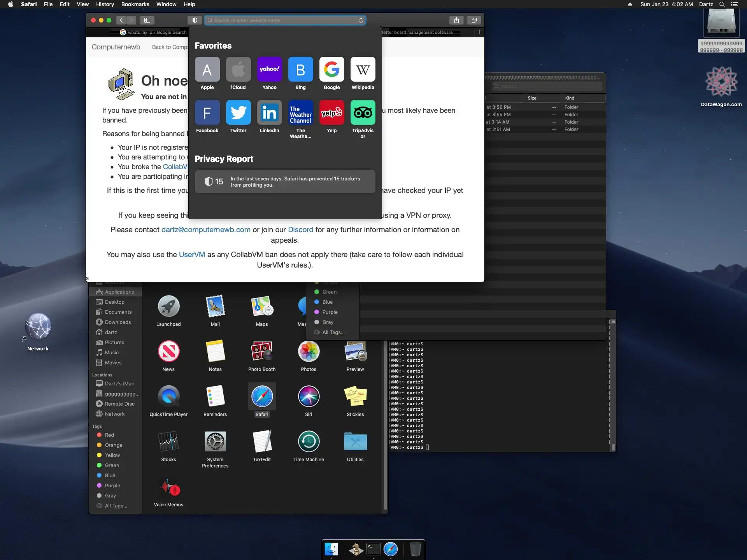Toggle the Safari sidebar button
Image resolution: width=747 pixels, height=560 pixels.
(147, 20)
